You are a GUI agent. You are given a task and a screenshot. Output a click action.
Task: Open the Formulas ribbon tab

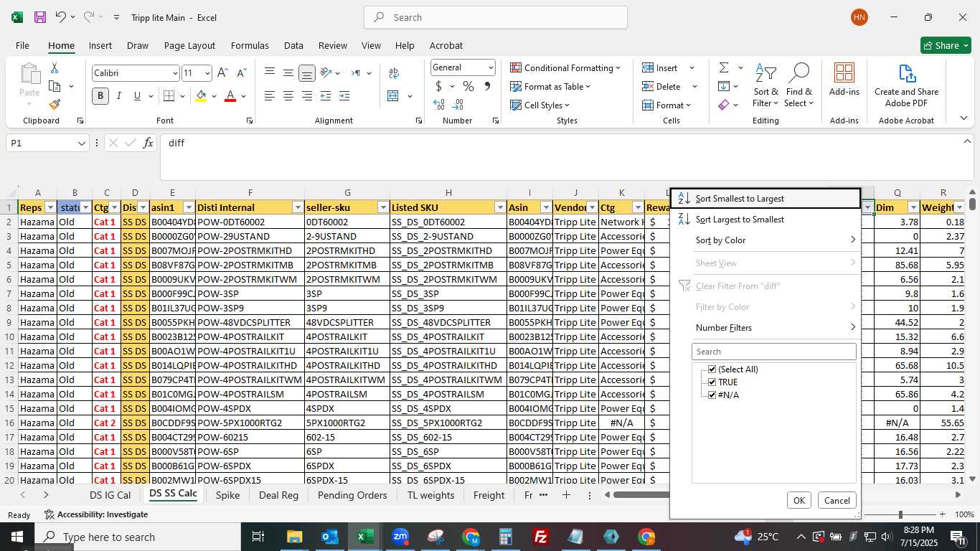coord(250,45)
